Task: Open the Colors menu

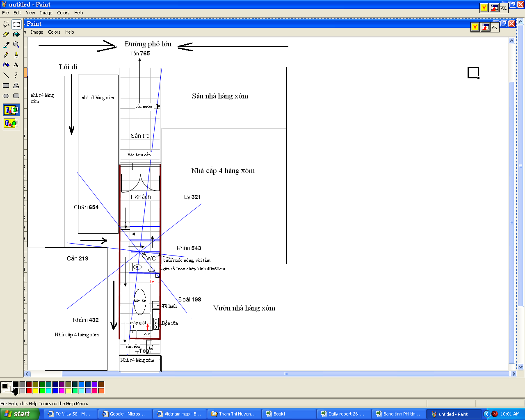Action: (63, 13)
